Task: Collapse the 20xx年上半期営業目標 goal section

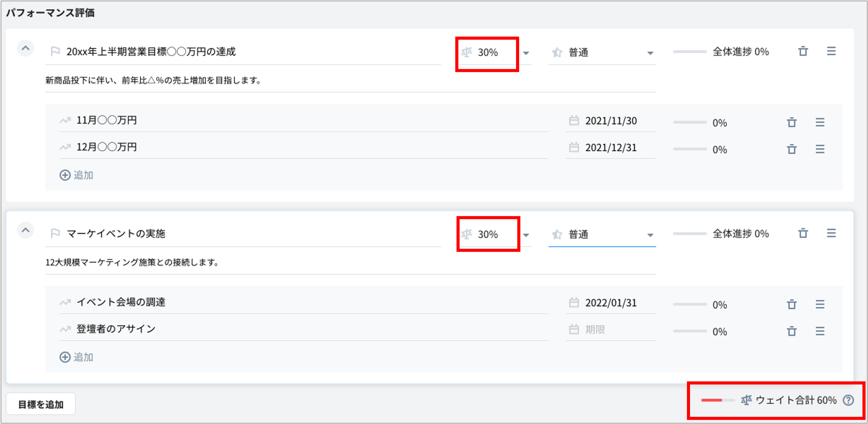Action: (26, 48)
